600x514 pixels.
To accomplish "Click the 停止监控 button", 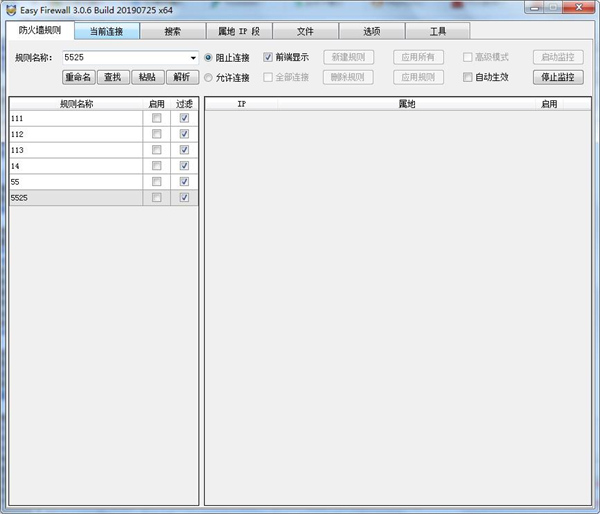I will click(557, 77).
